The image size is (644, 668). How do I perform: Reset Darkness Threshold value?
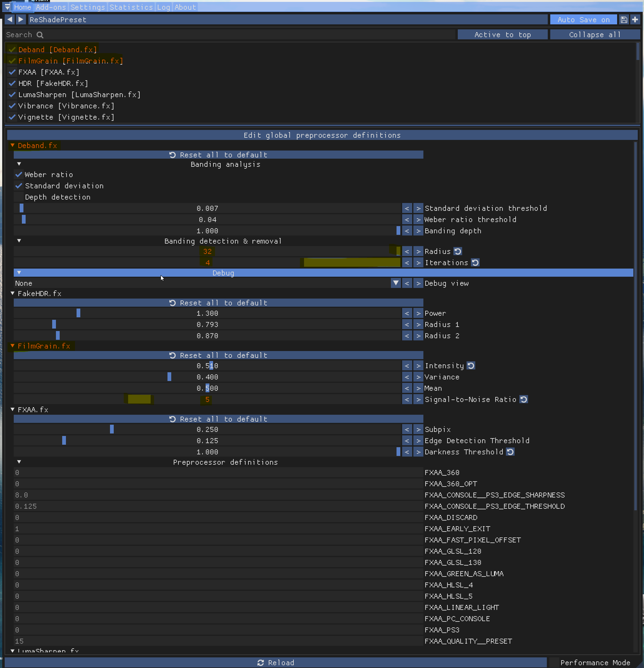pos(510,452)
